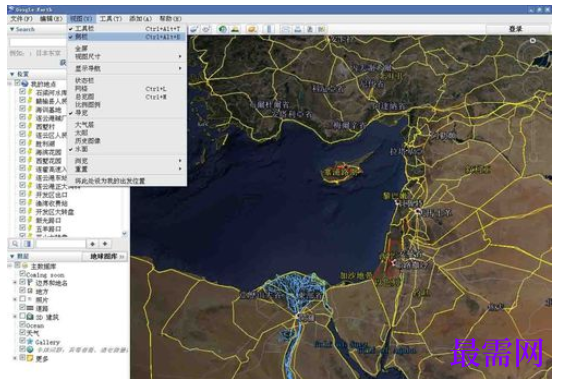
Task: Click the globe icon under the Gallery layer
Action: coord(30,349)
